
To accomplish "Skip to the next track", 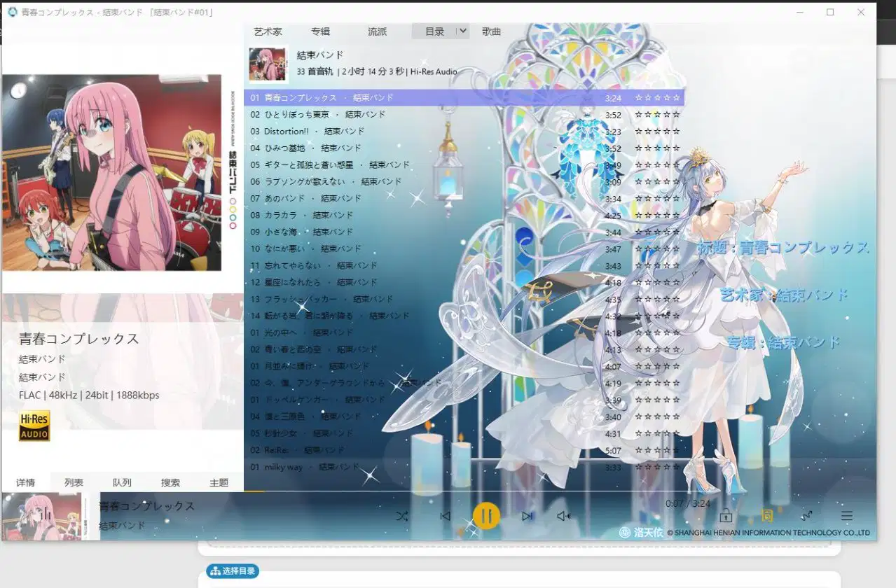I will click(x=527, y=516).
